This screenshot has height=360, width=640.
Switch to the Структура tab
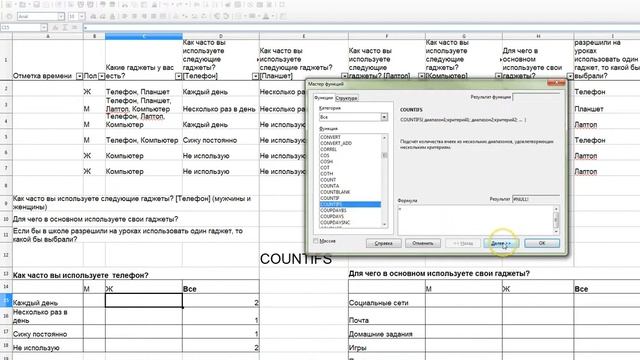(x=346, y=98)
